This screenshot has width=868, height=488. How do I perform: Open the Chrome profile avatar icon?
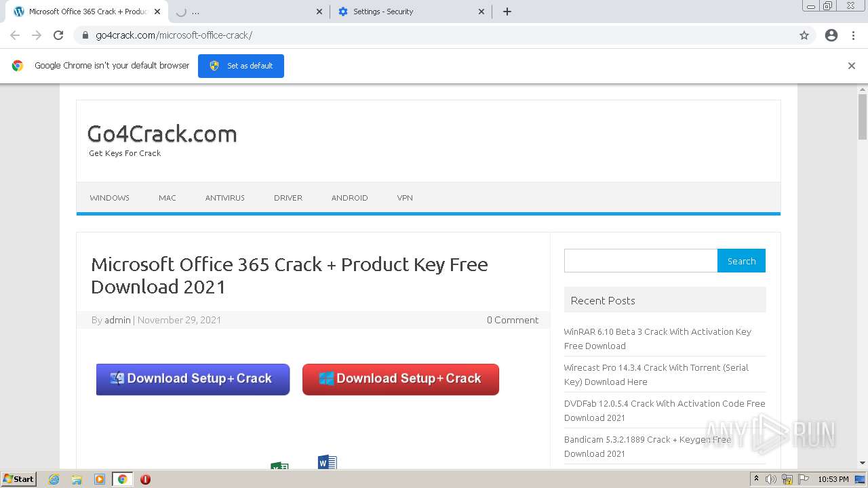[831, 35]
